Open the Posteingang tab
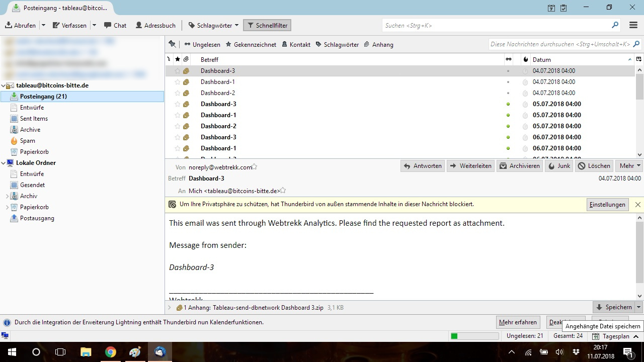The height and width of the screenshot is (362, 644). coord(60,8)
